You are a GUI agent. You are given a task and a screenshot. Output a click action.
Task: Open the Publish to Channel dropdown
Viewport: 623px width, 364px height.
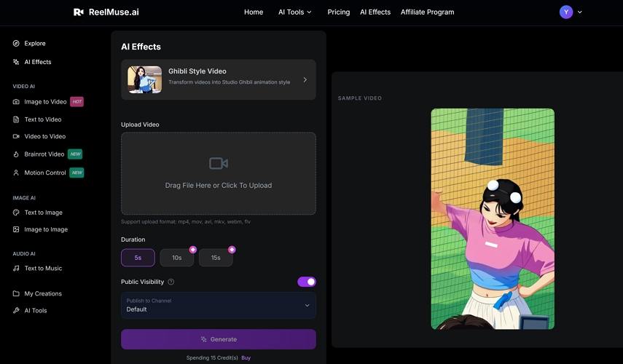[x=219, y=306]
